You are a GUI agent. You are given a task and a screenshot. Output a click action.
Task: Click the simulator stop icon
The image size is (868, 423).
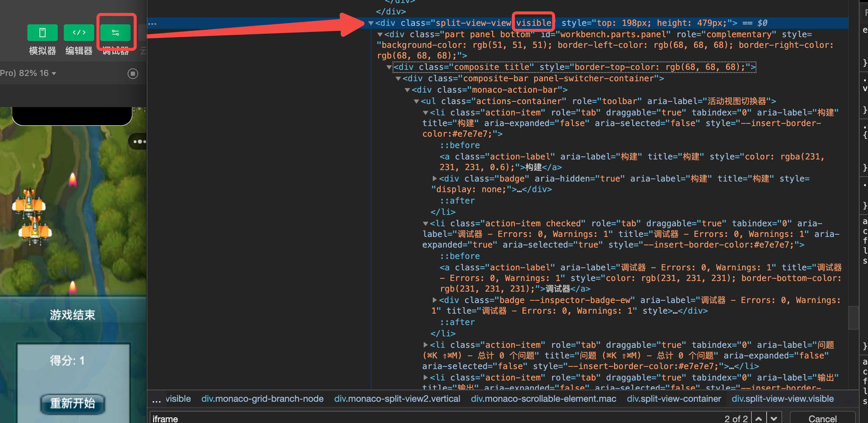(133, 74)
